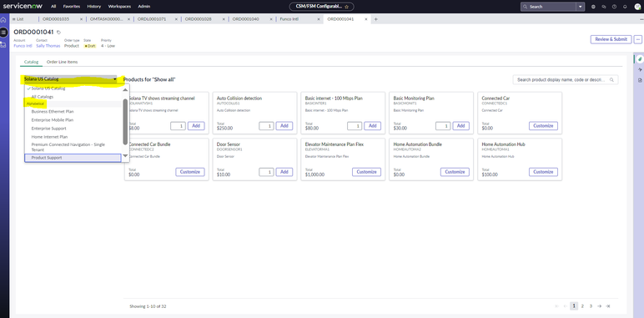
Task: Click the copy icon beside ORD0001041
Action: (58, 32)
